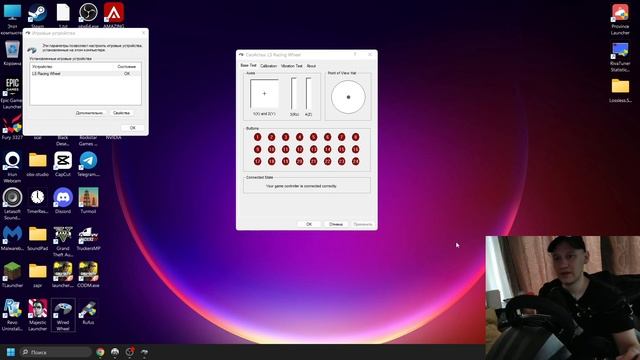This screenshot has width=640, height=360.
Task: Click the Дополнительно button in game devices
Action: point(89,113)
